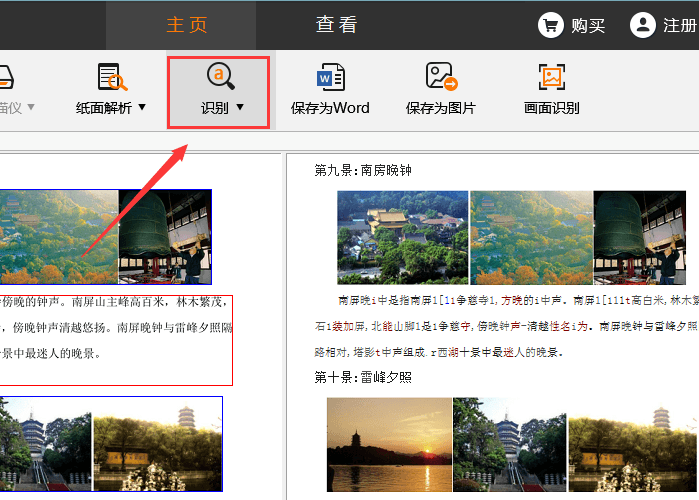Expand the scanner dropdown arrow
Screen dimensions: 699x500
coord(31,107)
